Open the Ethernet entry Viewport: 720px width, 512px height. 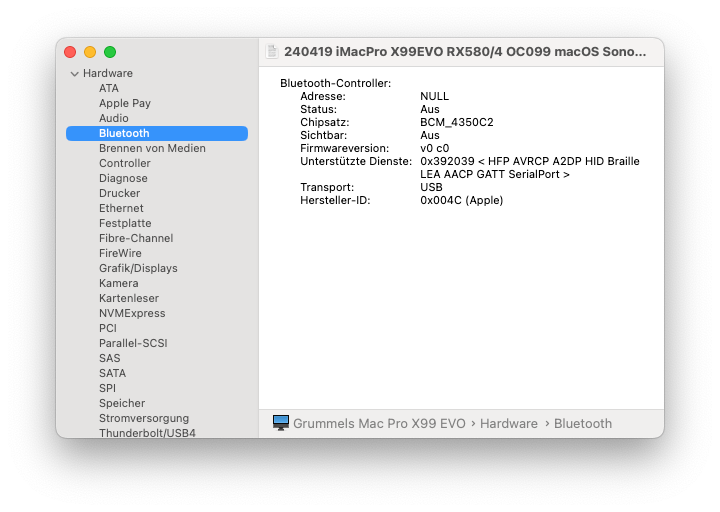[x=121, y=208]
